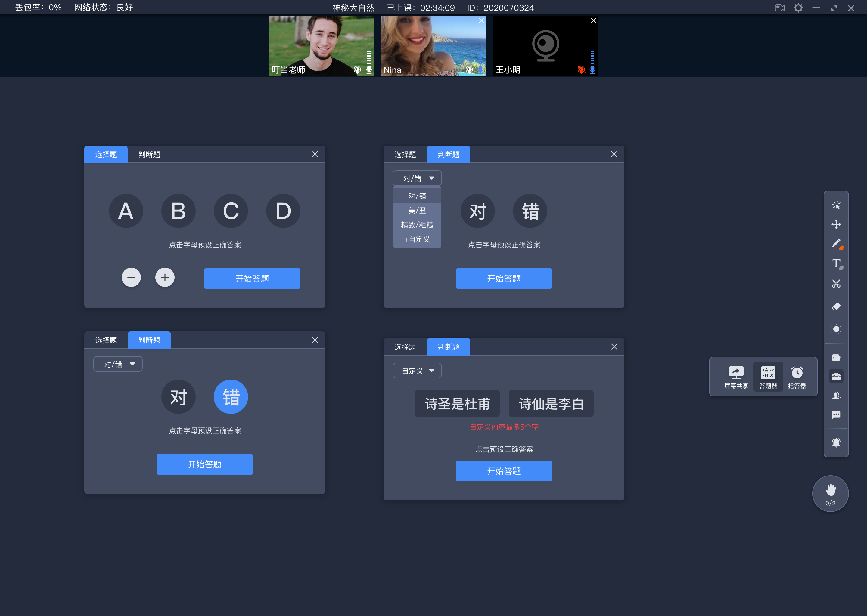
Task: Click 开始答题 button in custom panel
Action: point(504,471)
